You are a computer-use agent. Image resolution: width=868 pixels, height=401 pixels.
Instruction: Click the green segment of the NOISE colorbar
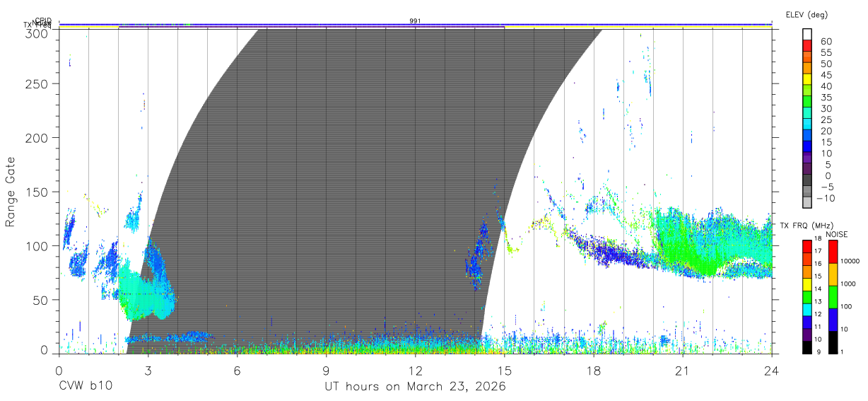click(833, 297)
